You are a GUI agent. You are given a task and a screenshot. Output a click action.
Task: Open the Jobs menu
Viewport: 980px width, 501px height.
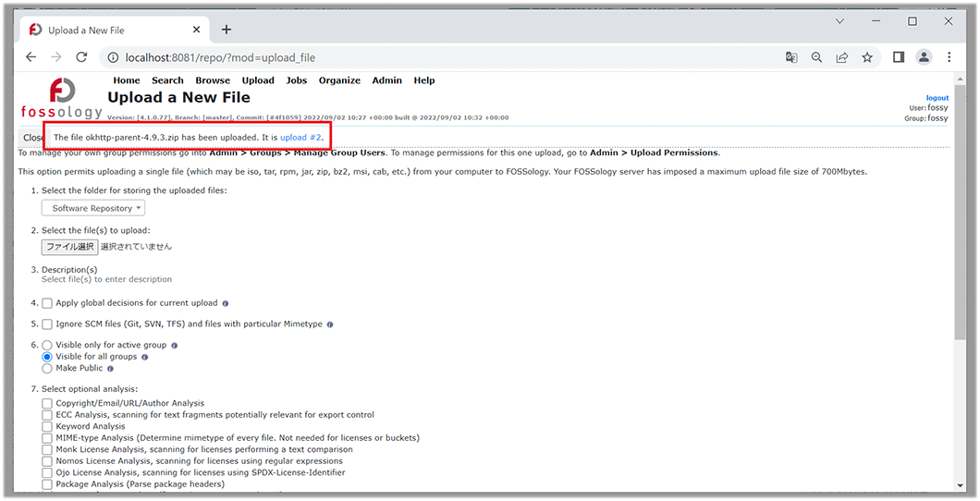point(296,80)
